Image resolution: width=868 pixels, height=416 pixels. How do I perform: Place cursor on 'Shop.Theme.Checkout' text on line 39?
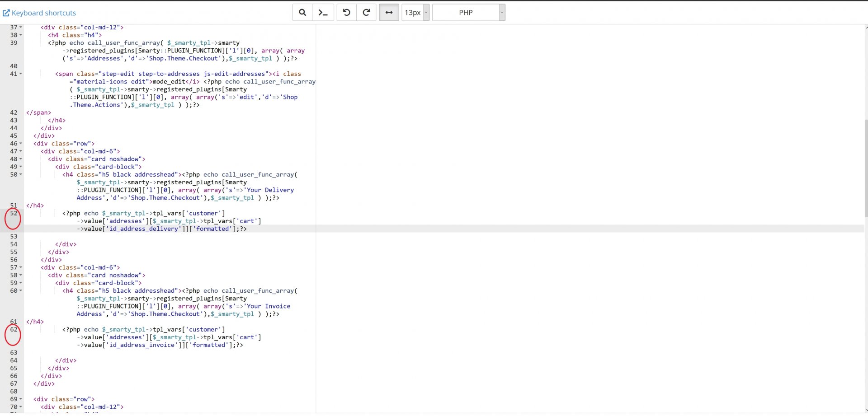pos(184,59)
